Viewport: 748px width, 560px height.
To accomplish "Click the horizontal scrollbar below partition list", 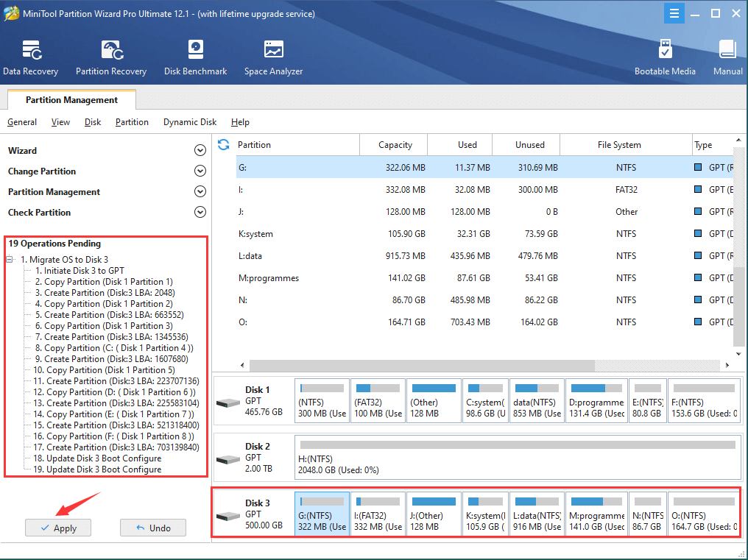I will click(420, 365).
